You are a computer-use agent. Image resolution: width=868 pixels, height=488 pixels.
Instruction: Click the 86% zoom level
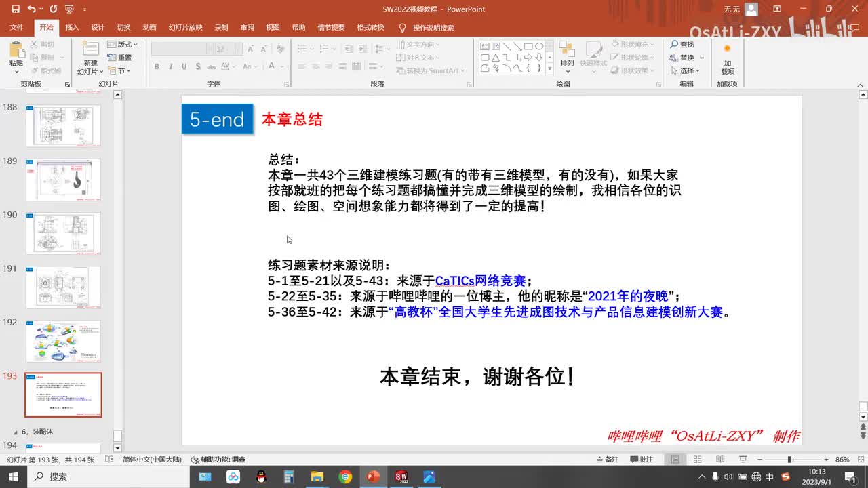click(842, 460)
